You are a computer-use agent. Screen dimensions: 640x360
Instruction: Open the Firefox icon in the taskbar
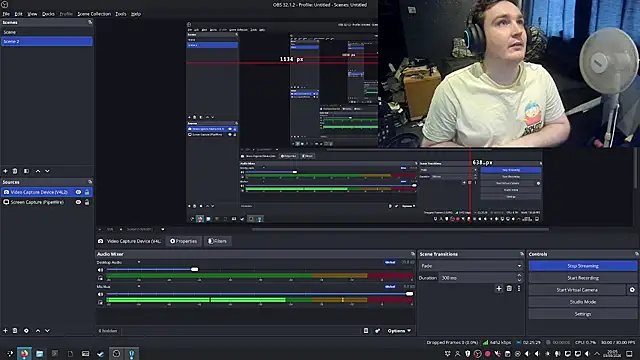(24, 354)
